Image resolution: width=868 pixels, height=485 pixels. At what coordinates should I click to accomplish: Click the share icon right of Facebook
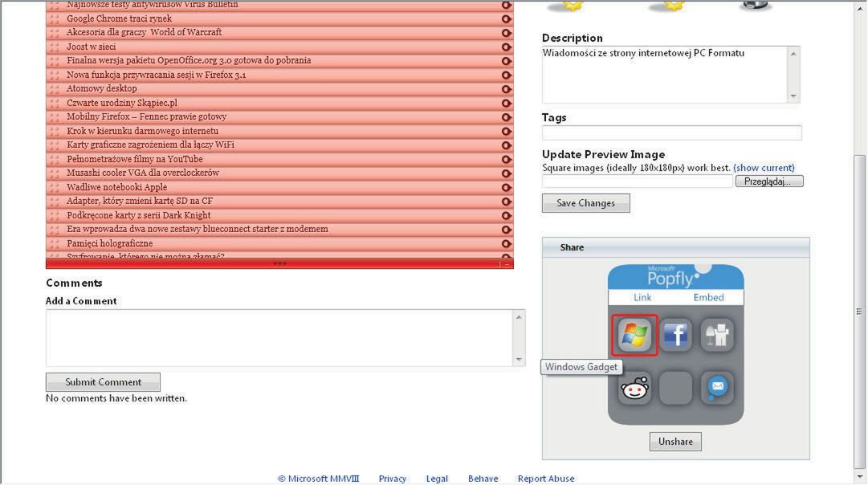[x=717, y=335]
